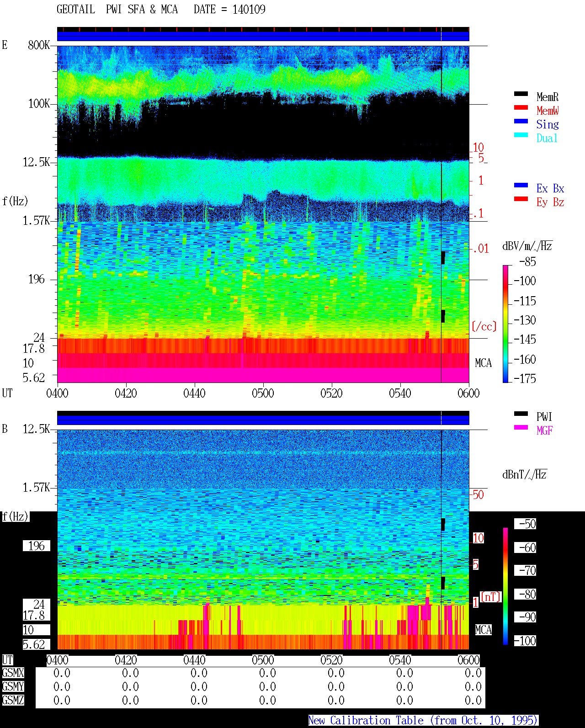The height and width of the screenshot is (728, 585).
Task: Click the Ey Bz legend text
Action: point(550,202)
